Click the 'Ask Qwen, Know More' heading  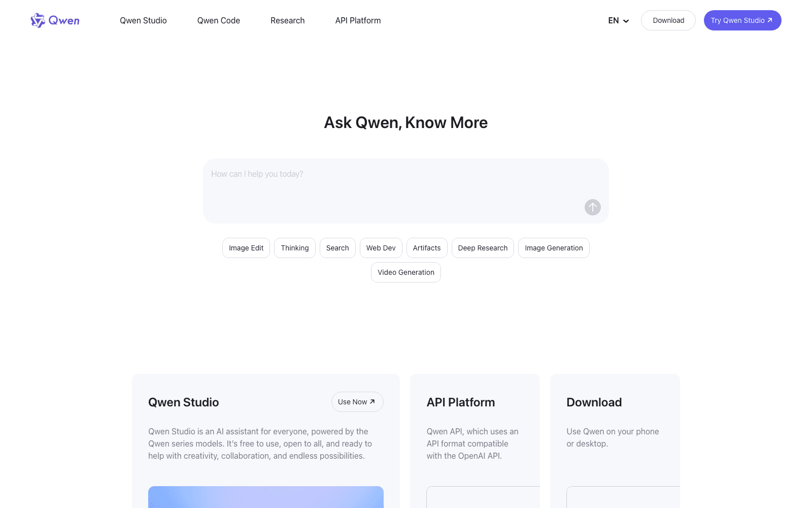[406, 122]
